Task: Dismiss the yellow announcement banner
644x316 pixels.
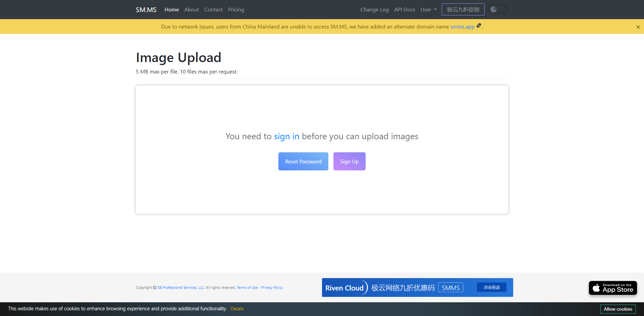Action: [638, 27]
